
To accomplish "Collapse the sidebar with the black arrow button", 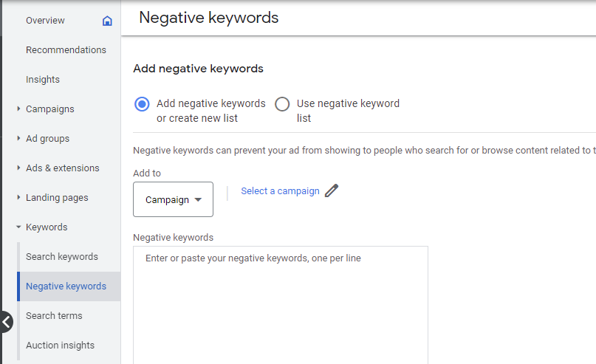I will click(7, 322).
